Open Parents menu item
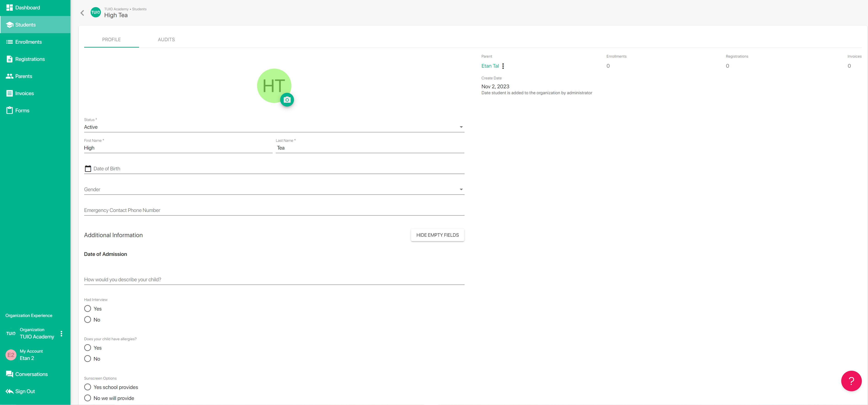Screen dimensions: 868x405 coord(35,76)
